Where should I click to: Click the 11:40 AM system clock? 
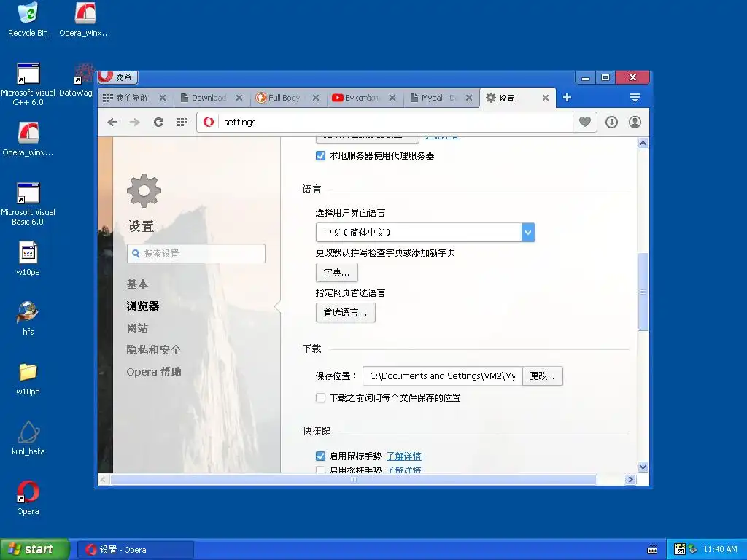(x=720, y=549)
